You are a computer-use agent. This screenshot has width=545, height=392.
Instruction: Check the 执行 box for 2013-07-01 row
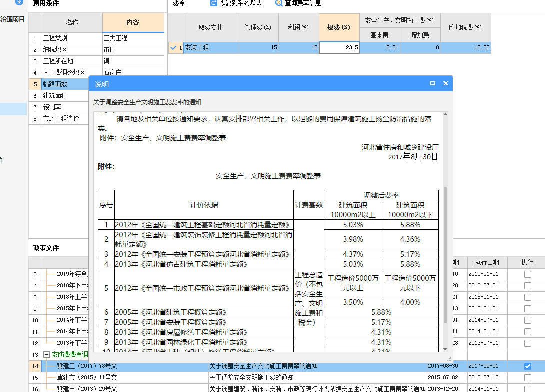pyautogui.click(x=528, y=343)
